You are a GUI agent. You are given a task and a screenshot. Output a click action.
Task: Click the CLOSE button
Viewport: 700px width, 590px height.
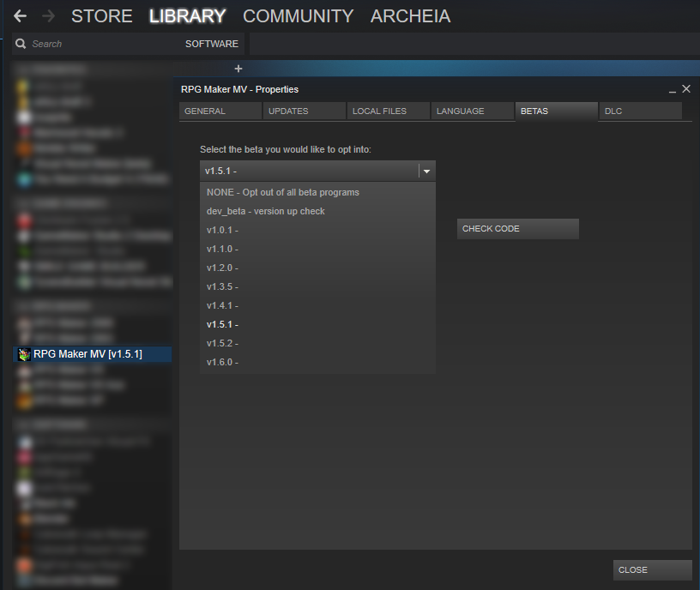point(652,570)
